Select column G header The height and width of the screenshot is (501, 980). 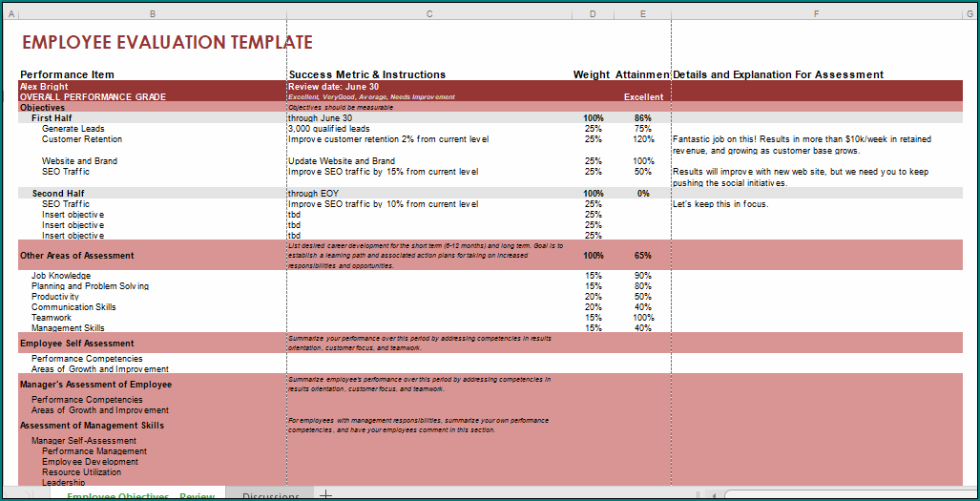tap(970, 13)
